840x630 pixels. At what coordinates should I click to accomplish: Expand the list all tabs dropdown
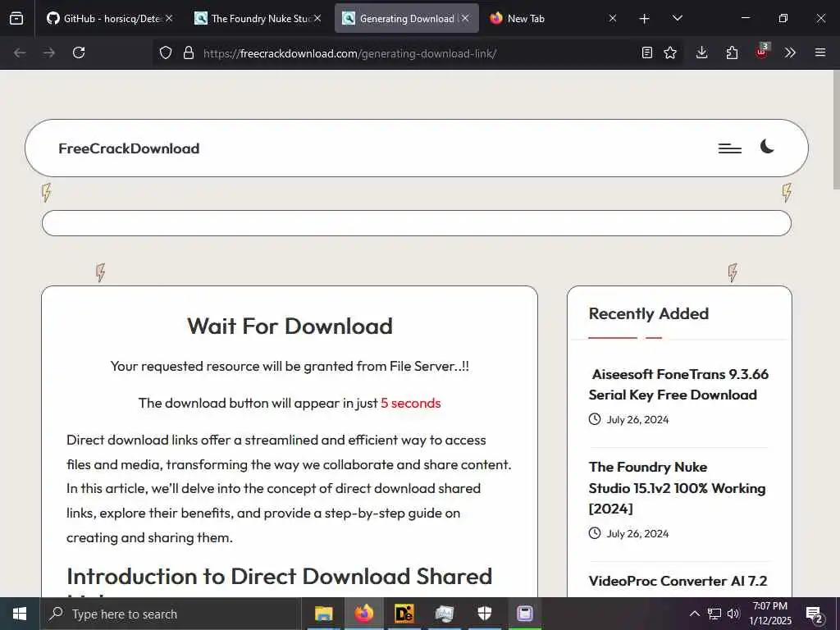point(677,18)
